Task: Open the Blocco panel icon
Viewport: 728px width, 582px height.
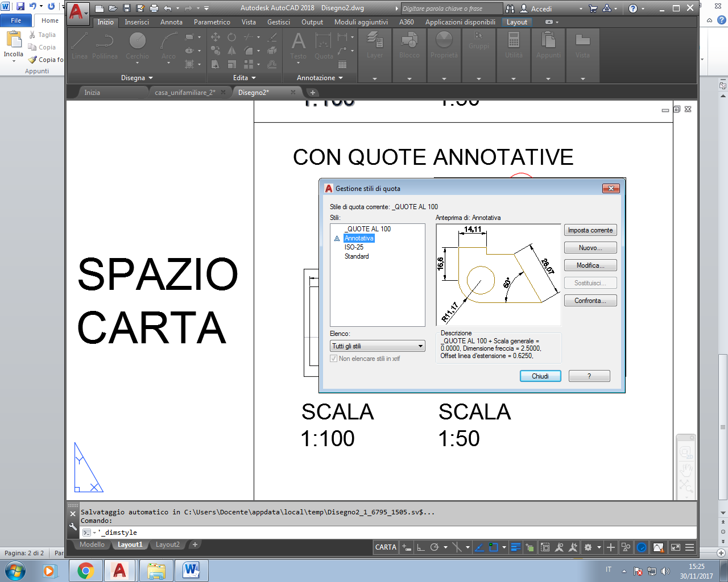Action: pos(409,45)
